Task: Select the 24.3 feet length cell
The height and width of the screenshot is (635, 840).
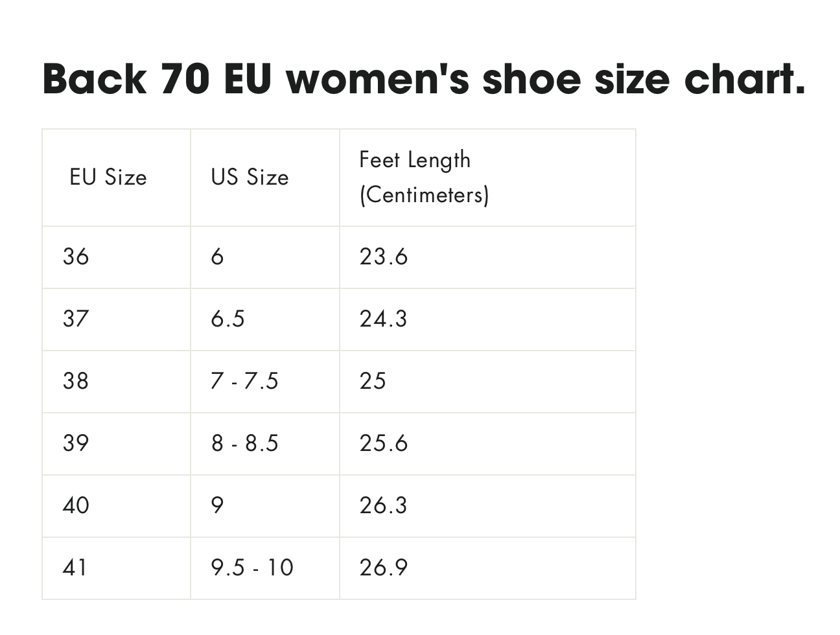Action: point(384,319)
